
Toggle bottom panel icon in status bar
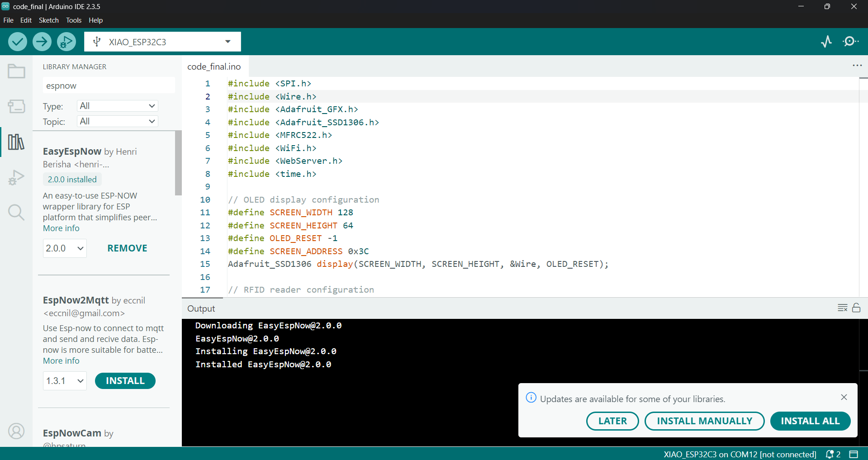click(x=854, y=454)
